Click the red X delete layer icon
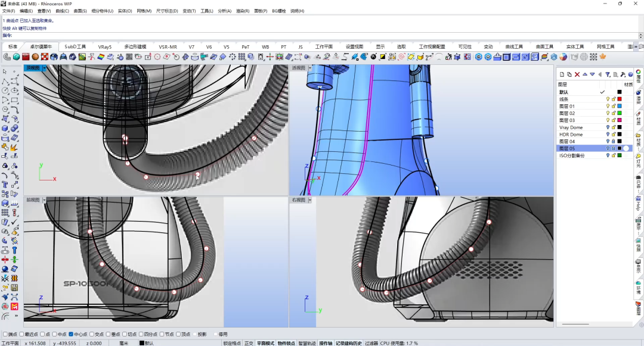 tap(577, 74)
